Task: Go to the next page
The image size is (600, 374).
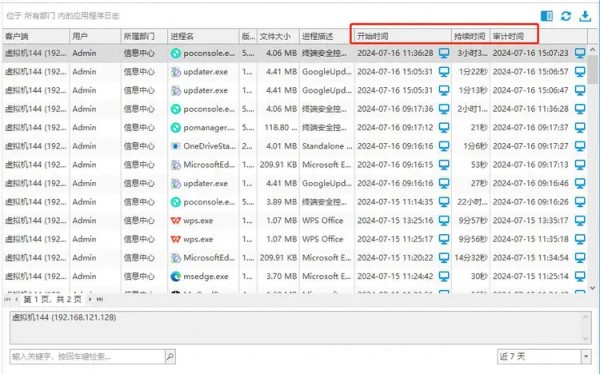Action: [90, 299]
